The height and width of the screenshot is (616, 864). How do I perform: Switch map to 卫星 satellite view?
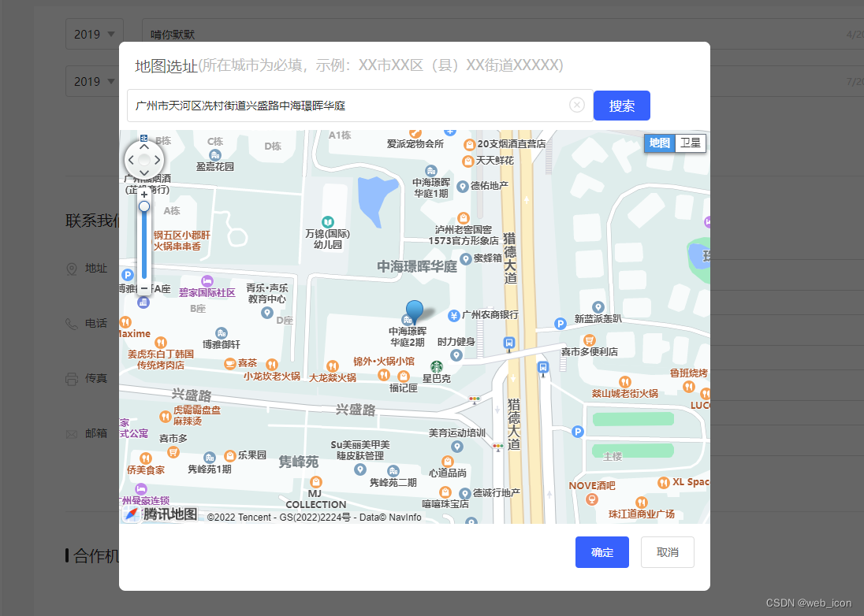click(691, 143)
